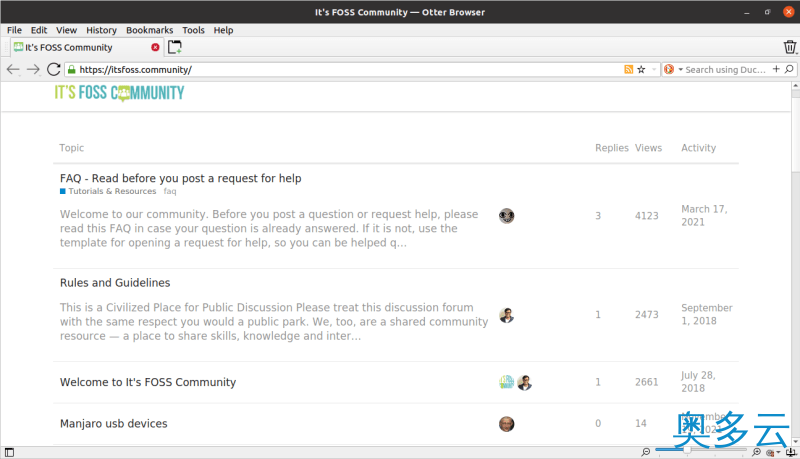The image size is (800, 459).
Task: Open address history dropdown arrow
Action: 654,69
